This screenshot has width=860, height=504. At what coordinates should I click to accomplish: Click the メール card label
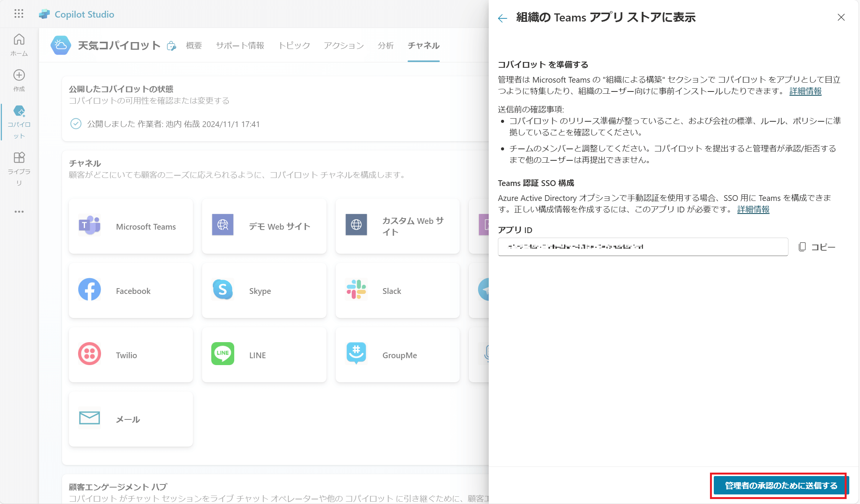(128, 419)
